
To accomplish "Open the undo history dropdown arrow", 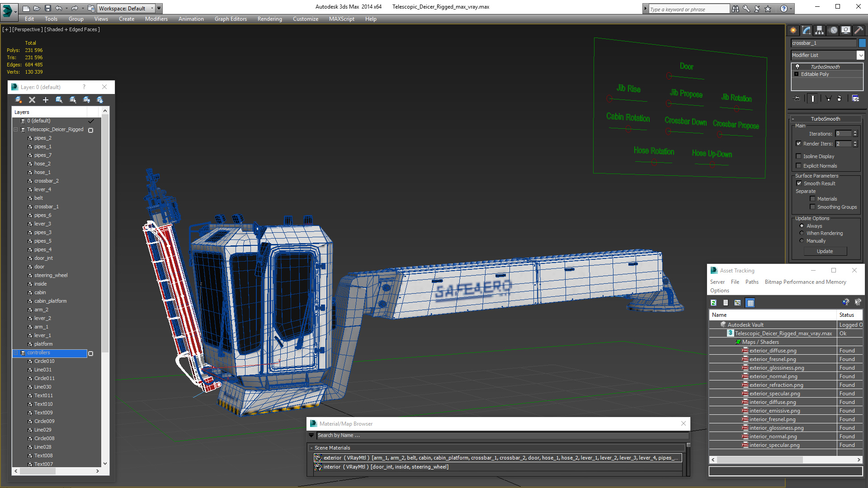I will 66,8.
